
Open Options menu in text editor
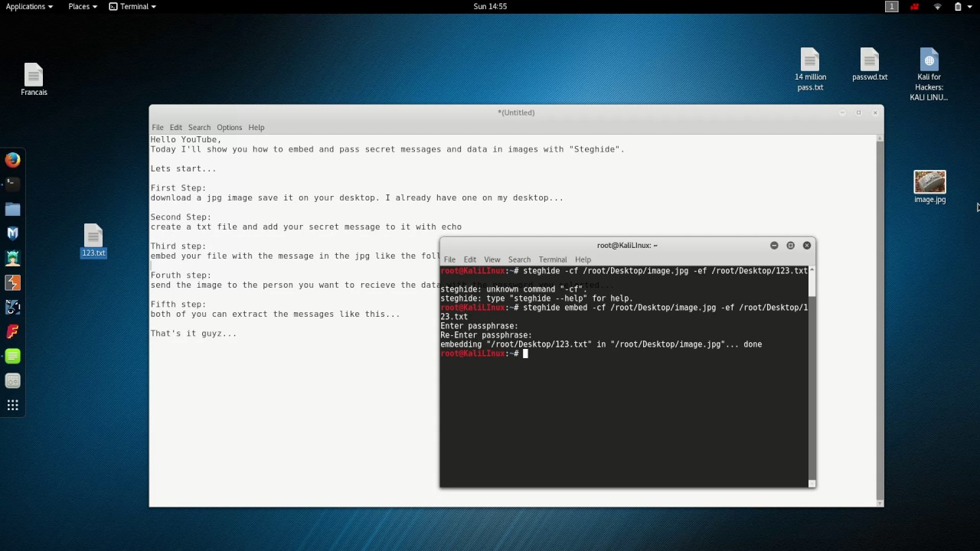click(x=229, y=127)
